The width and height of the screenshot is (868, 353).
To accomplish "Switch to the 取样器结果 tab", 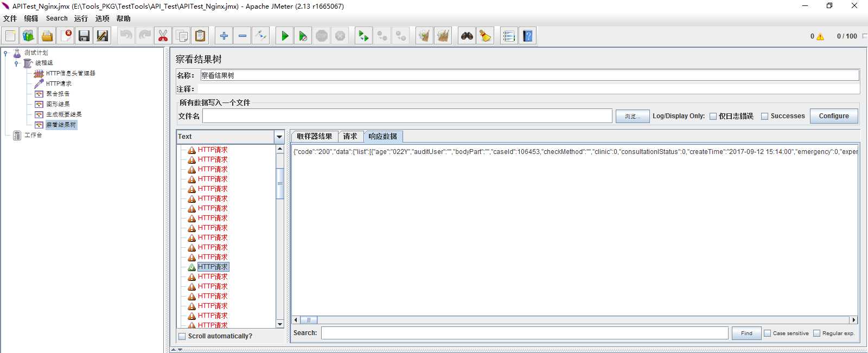I will click(315, 137).
